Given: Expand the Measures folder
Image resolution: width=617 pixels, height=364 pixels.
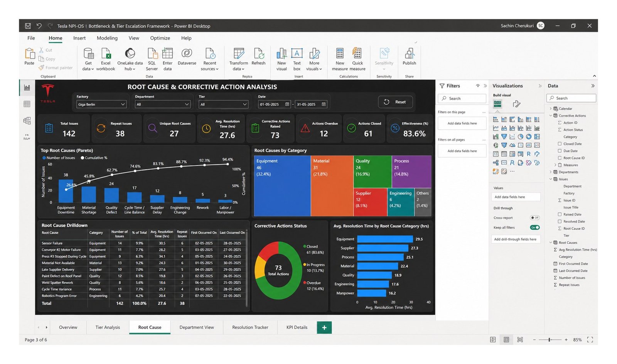Looking at the screenshot, I should 555,165.
